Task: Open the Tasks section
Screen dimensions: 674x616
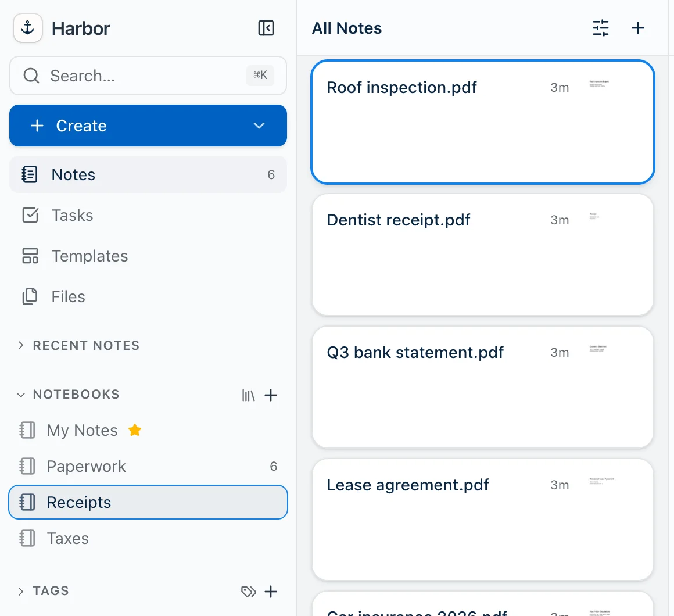Action: click(x=148, y=216)
